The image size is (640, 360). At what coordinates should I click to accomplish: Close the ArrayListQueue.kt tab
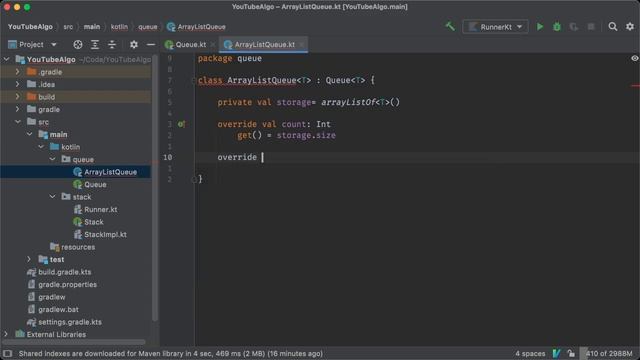tap(302, 44)
